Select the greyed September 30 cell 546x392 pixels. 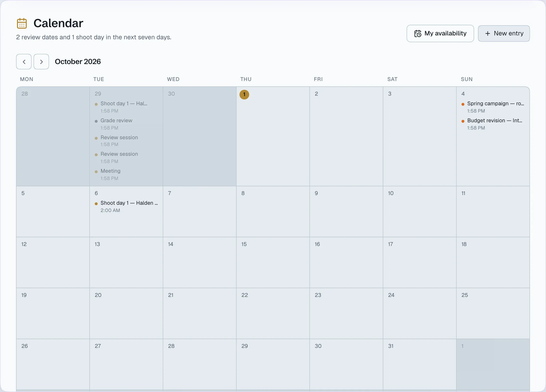(x=200, y=136)
